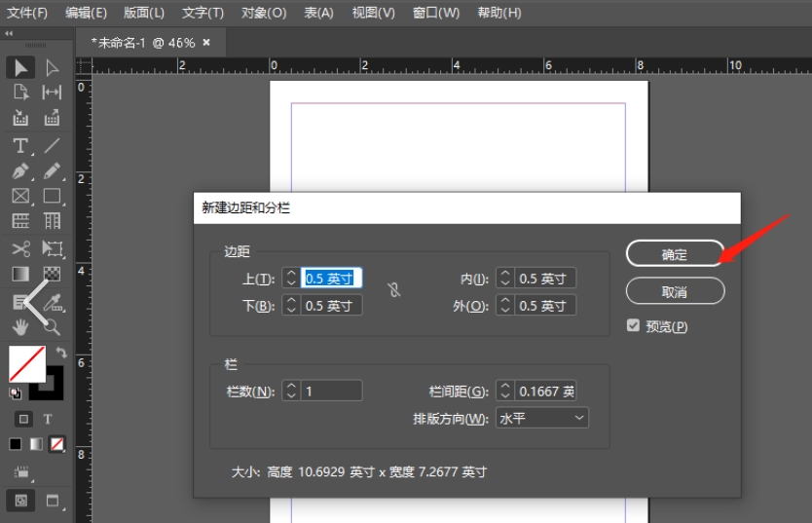Click the 上(T) margin stepper arrows

[x=291, y=279]
